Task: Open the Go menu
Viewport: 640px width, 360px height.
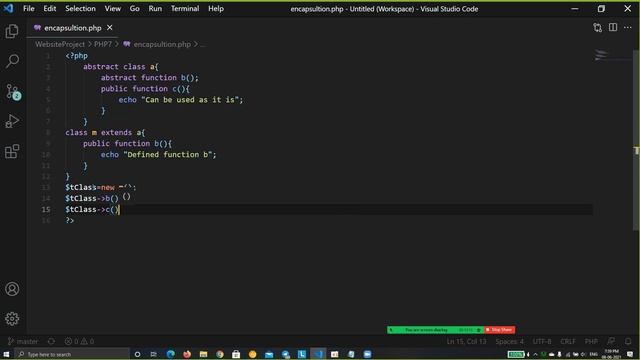Action: pyautogui.click(x=134, y=9)
